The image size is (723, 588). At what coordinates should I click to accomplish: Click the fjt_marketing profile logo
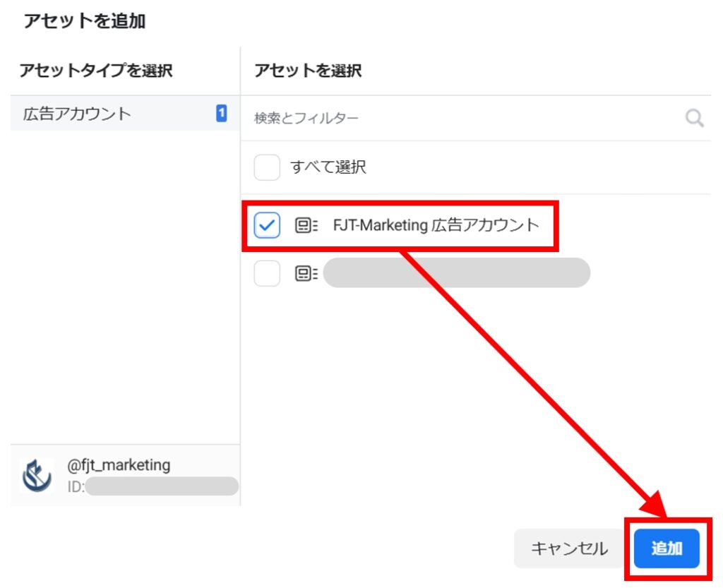[37, 476]
